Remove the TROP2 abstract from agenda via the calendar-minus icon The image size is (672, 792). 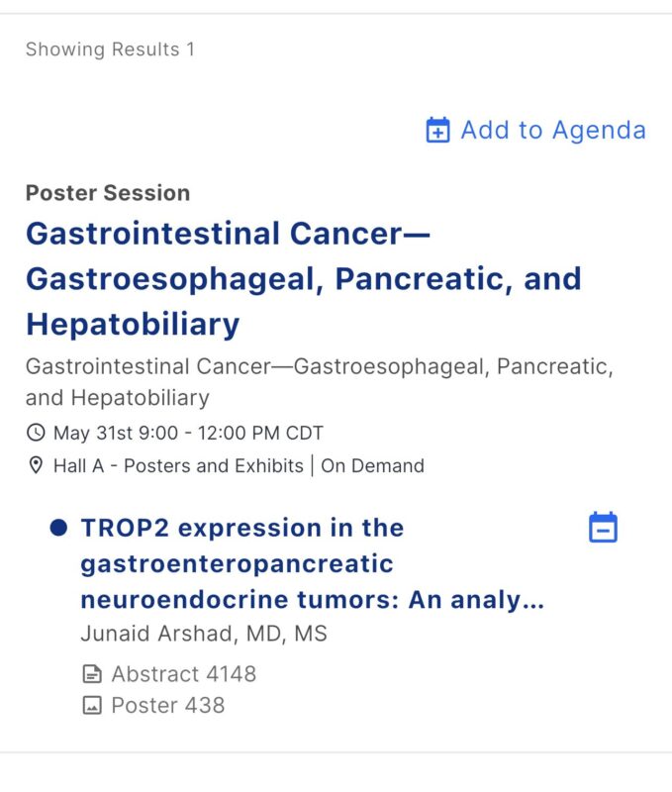[604, 528]
